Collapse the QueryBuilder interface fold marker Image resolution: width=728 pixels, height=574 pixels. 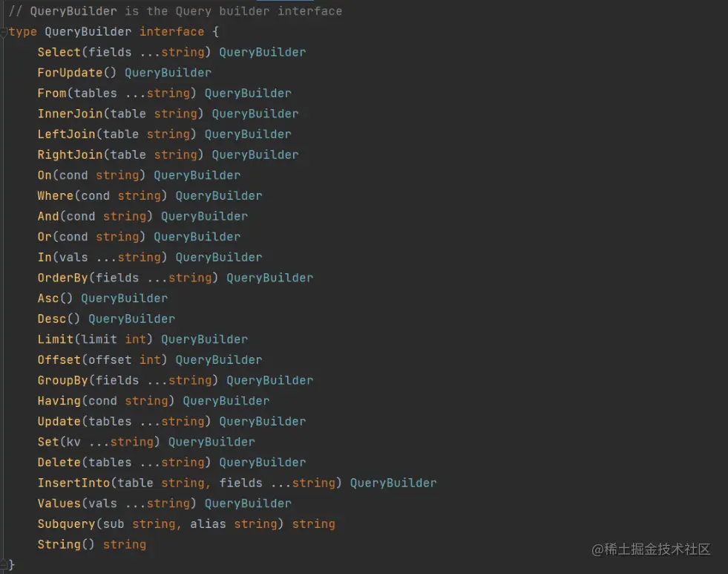4,32
